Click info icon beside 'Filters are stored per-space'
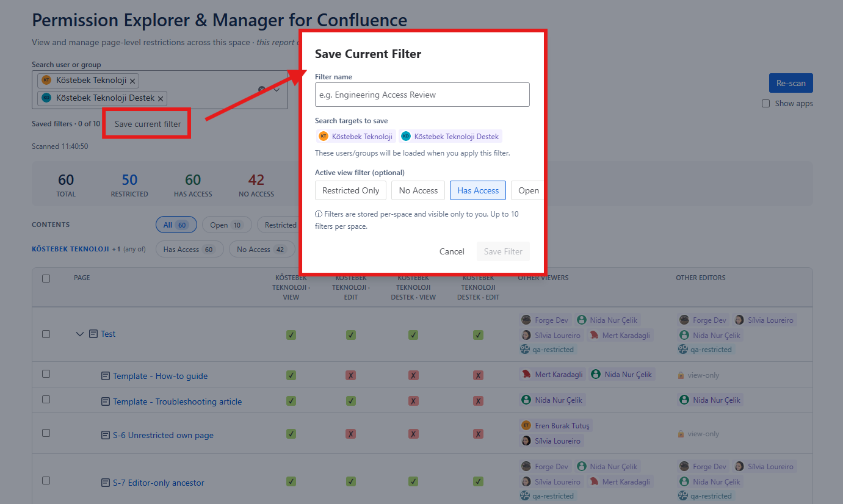This screenshot has height=504, width=843. coord(319,214)
